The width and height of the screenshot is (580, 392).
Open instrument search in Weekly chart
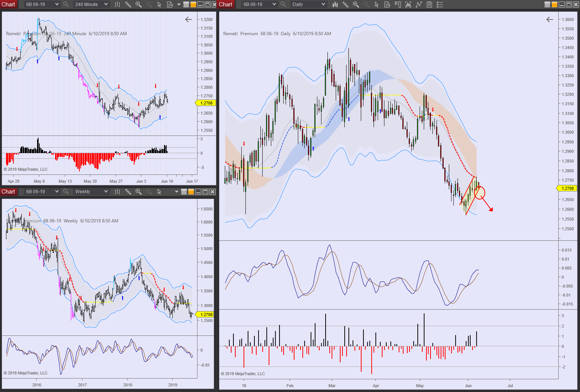66,191
